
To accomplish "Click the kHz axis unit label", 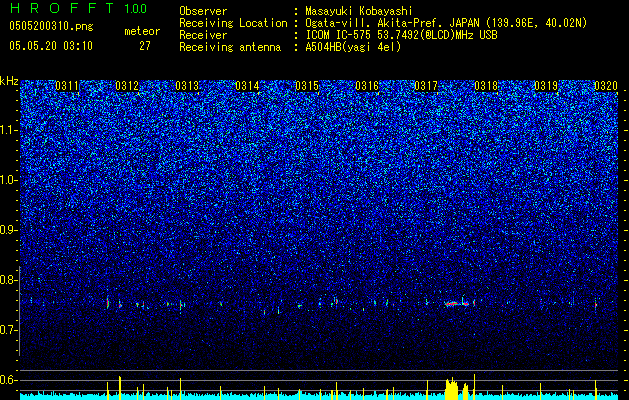I will point(9,81).
